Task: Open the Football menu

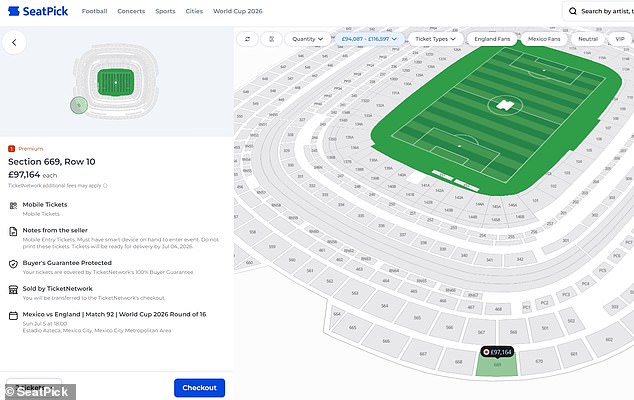Action: (x=94, y=11)
